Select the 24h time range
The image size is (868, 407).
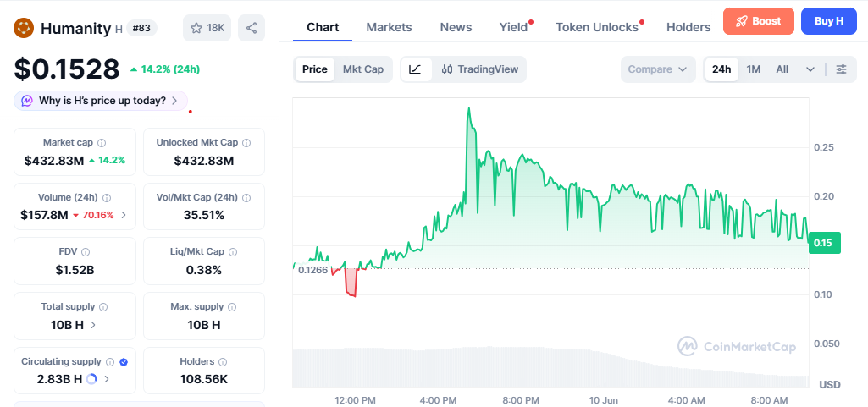click(721, 69)
